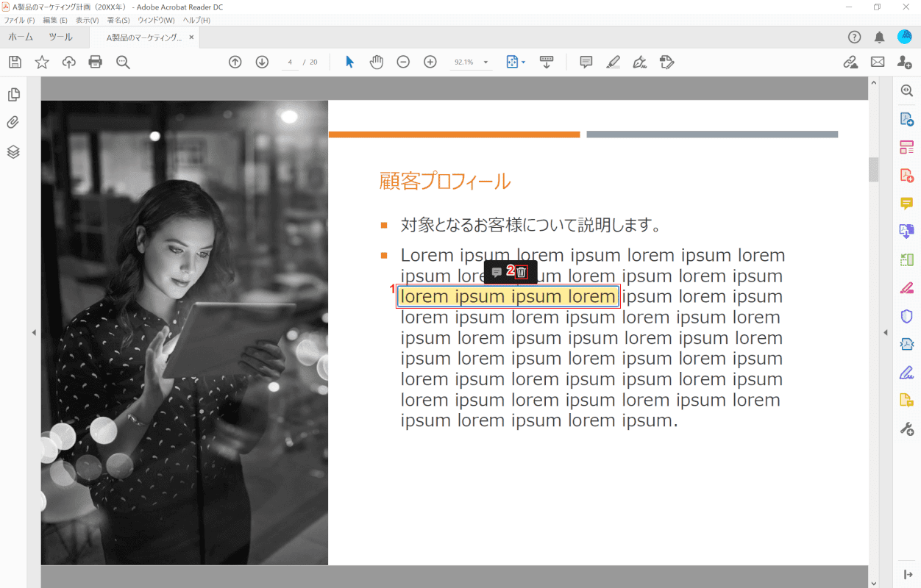Open the green page tool in right pane
Image resolution: width=921 pixels, height=588 pixels.
907,259
